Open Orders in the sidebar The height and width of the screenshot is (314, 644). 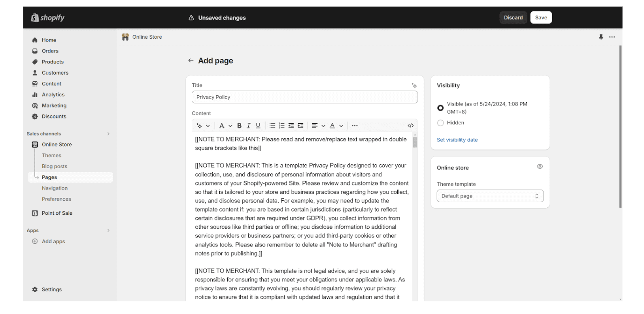(x=50, y=51)
